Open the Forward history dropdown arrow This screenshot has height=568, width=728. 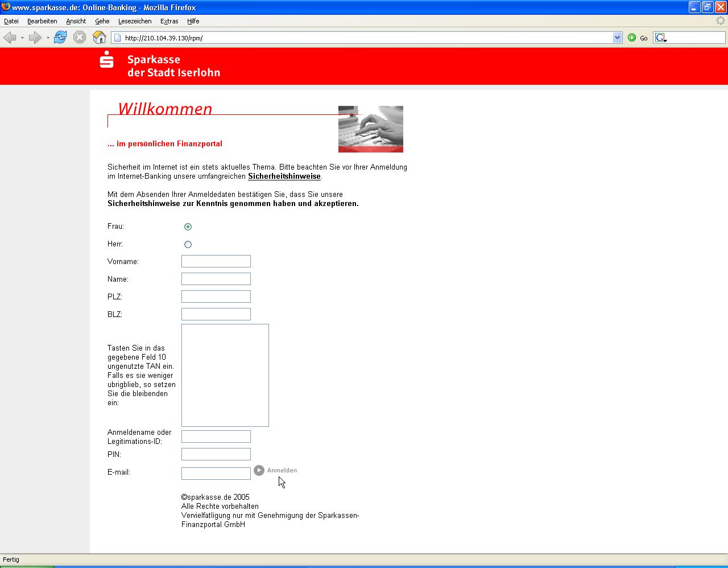[x=48, y=38]
